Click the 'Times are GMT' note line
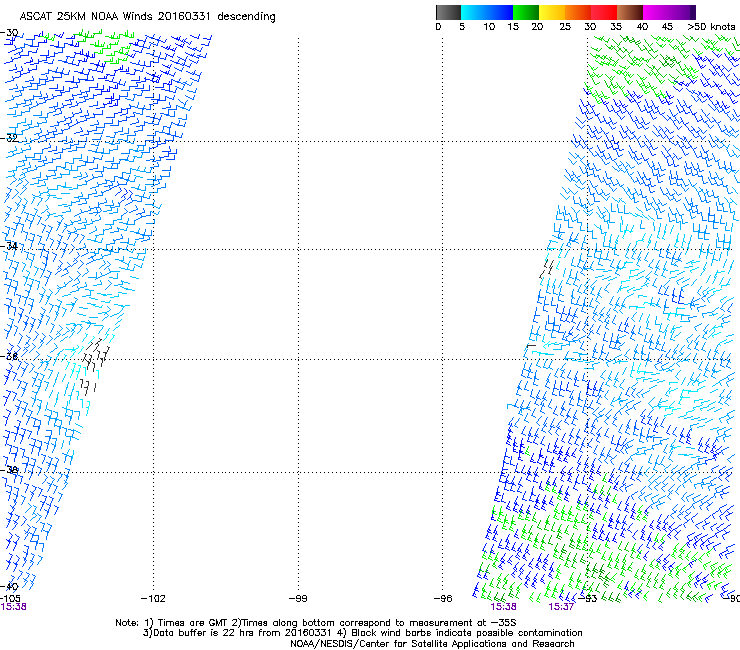The height and width of the screenshot is (650, 740). [316, 623]
